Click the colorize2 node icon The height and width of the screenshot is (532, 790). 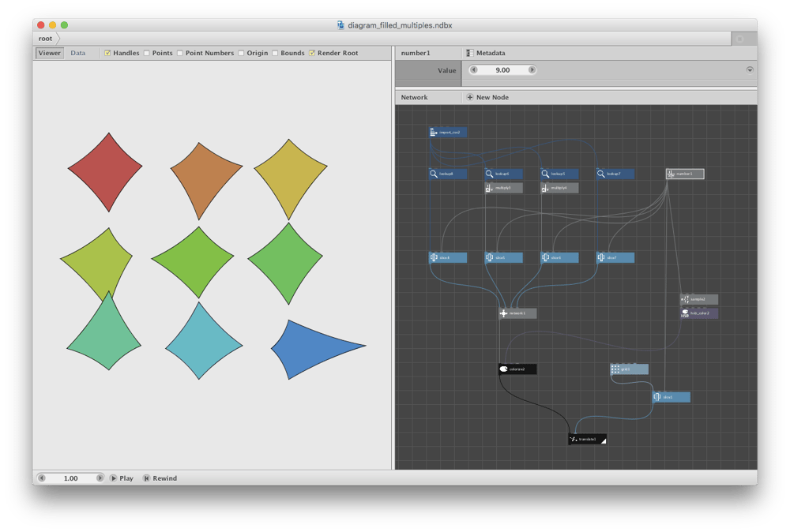point(503,369)
